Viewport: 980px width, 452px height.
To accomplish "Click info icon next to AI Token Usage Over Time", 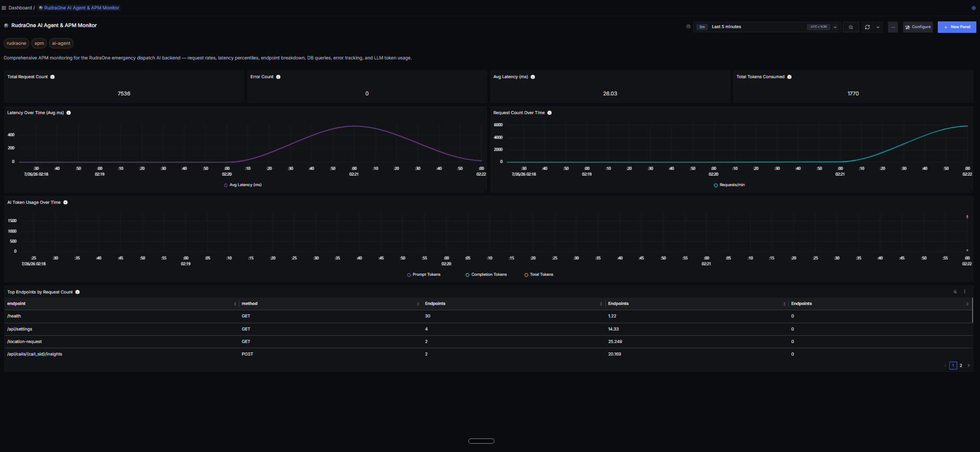I will [66, 202].
